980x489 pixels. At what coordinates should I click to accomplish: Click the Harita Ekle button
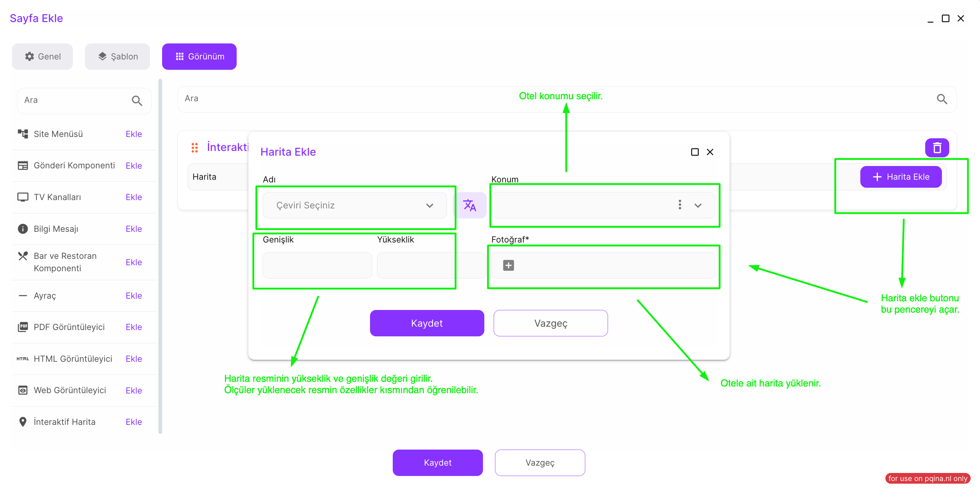[x=900, y=177]
